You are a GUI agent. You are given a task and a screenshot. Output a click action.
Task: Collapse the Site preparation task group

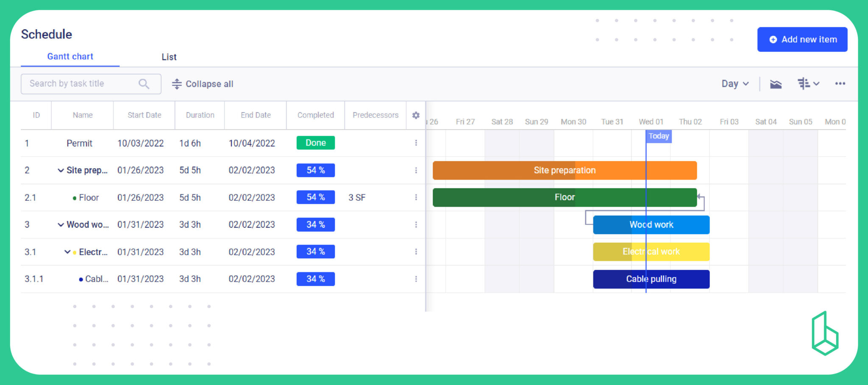60,170
